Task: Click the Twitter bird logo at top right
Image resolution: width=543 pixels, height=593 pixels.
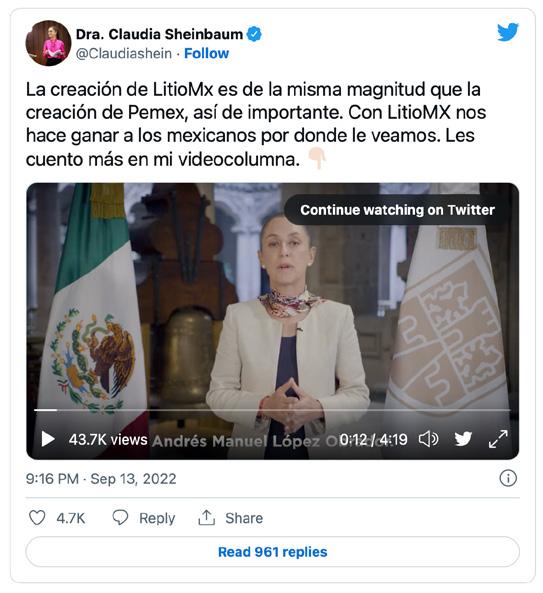Action: (x=507, y=32)
